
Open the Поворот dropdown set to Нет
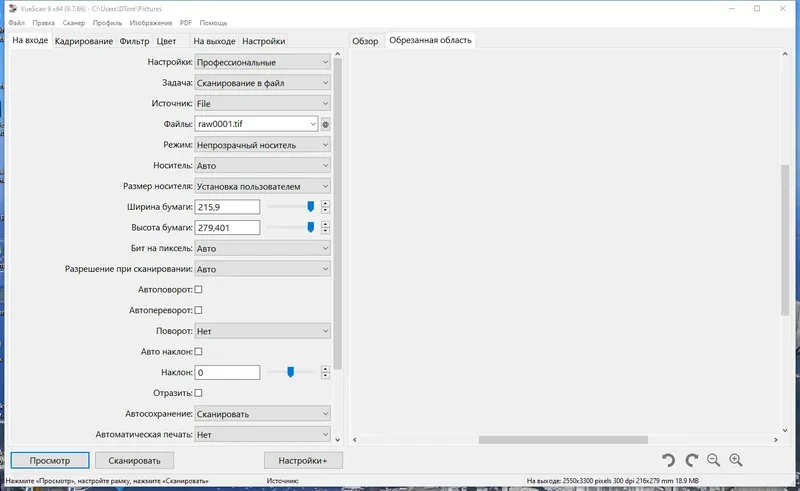tap(262, 331)
